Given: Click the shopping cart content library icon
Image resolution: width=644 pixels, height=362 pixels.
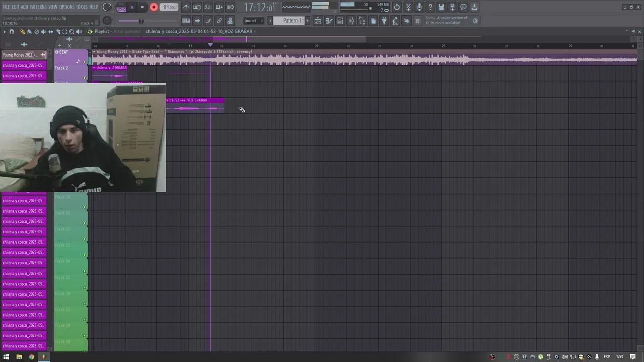Looking at the screenshot, I should point(417,21).
